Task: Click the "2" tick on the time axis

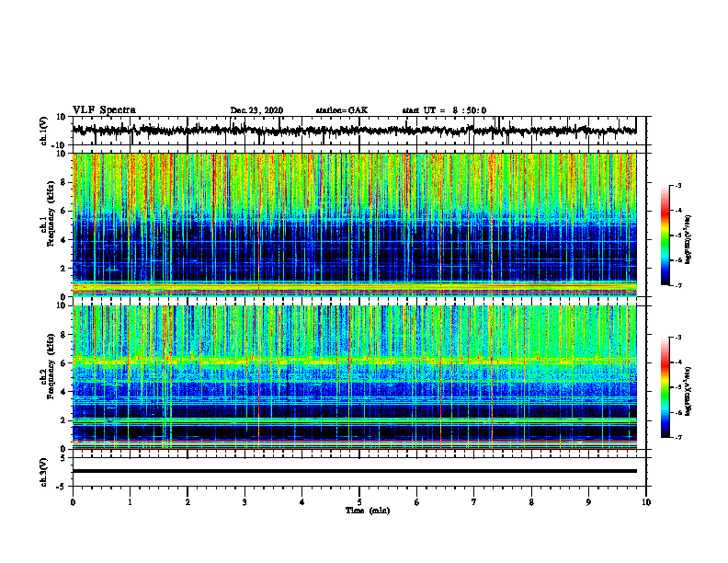Action: (188, 502)
